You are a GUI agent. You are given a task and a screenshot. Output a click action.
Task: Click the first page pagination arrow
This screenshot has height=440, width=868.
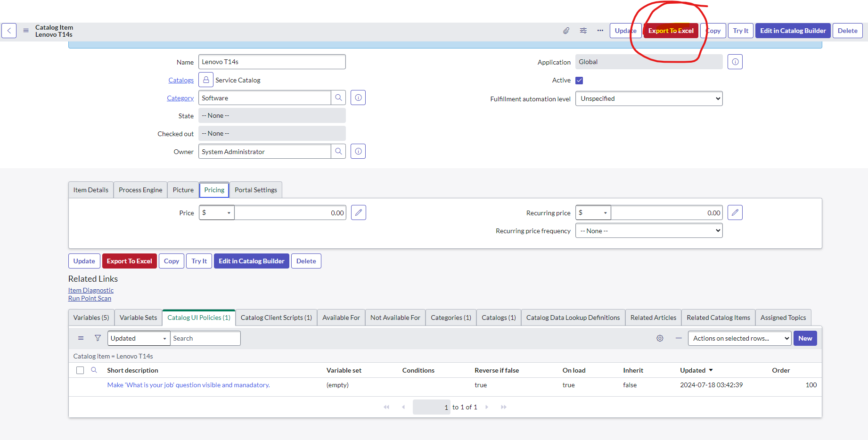[x=386, y=407]
